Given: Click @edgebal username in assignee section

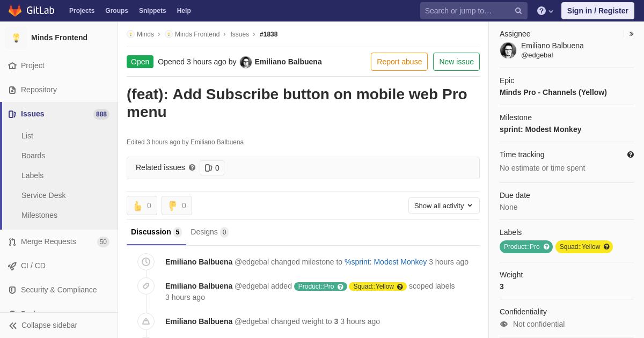Looking at the screenshot, I should pyautogui.click(x=537, y=55).
